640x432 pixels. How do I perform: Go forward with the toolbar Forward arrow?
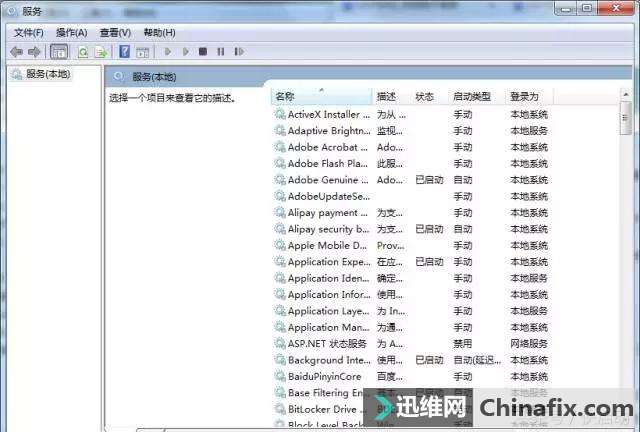click(x=34, y=51)
